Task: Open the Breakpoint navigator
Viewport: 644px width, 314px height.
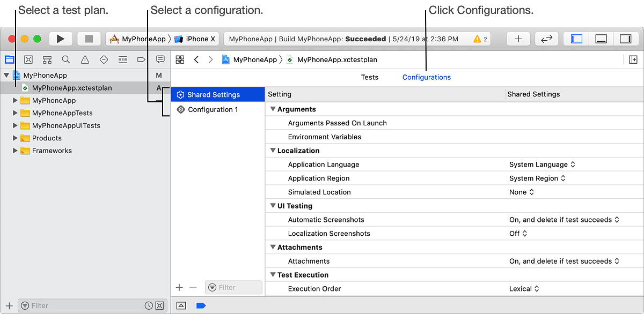Action: (x=141, y=59)
